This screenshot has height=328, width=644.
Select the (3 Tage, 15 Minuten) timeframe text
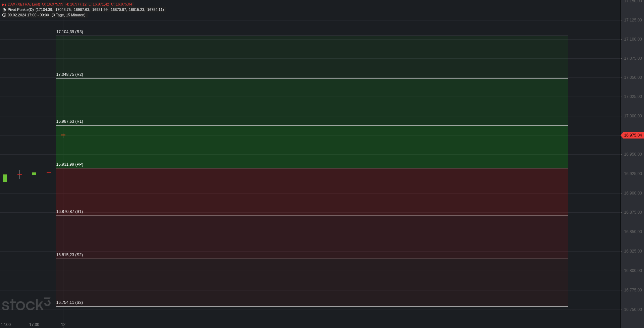coord(68,15)
